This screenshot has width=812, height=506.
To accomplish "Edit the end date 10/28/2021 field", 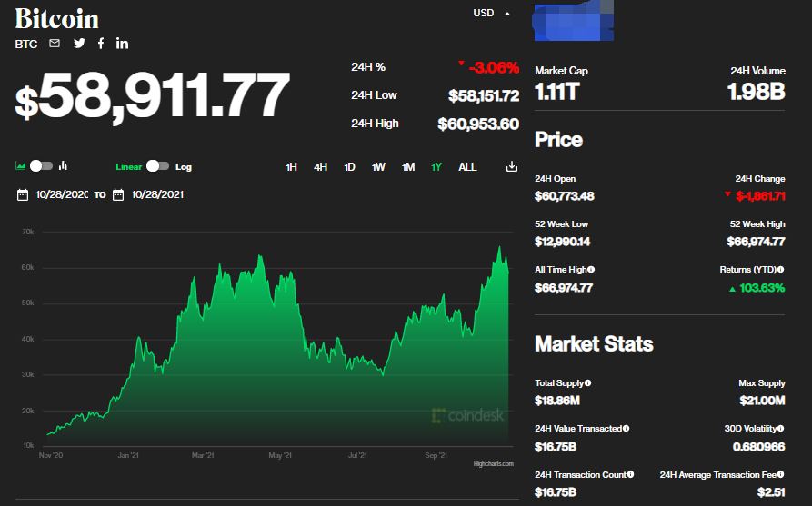I will 157,195.
